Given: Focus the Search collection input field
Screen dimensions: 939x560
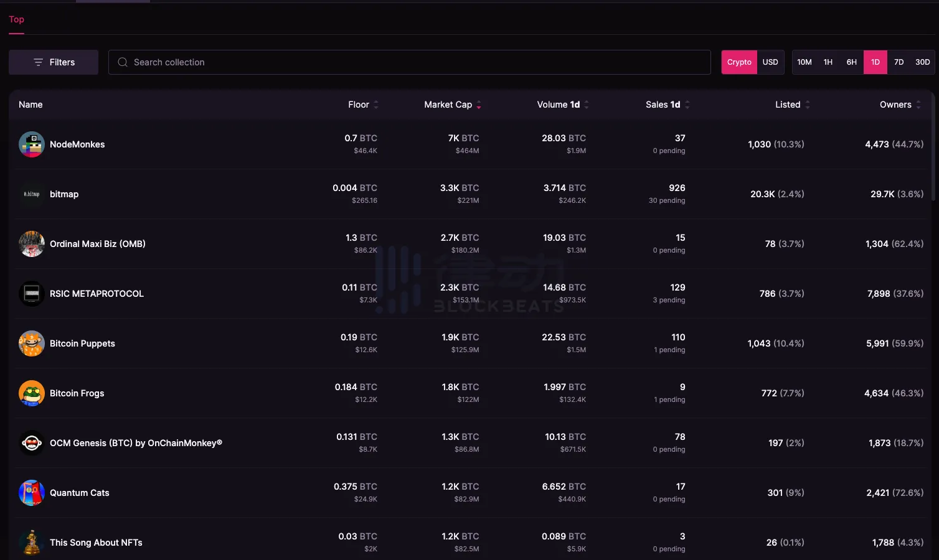Looking at the screenshot, I should click(410, 62).
